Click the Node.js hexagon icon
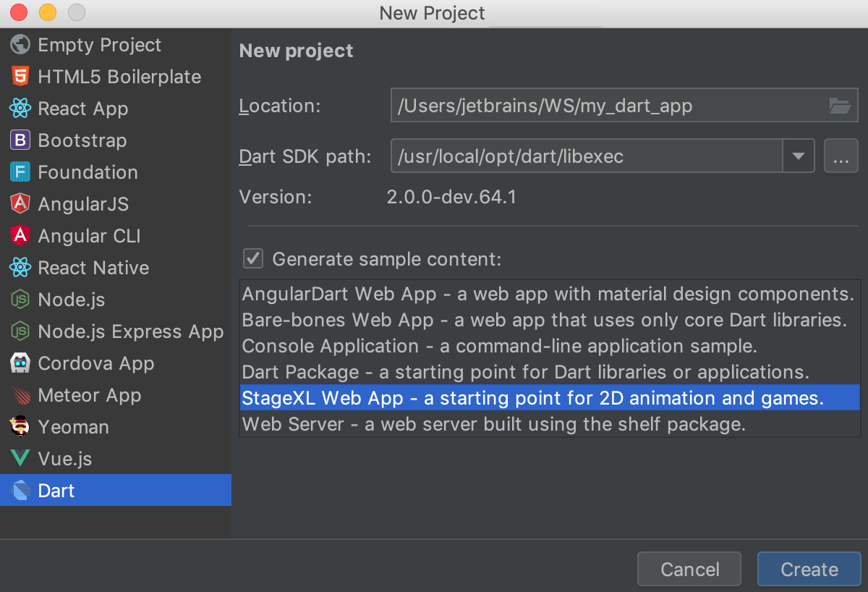868x592 pixels. (20, 300)
